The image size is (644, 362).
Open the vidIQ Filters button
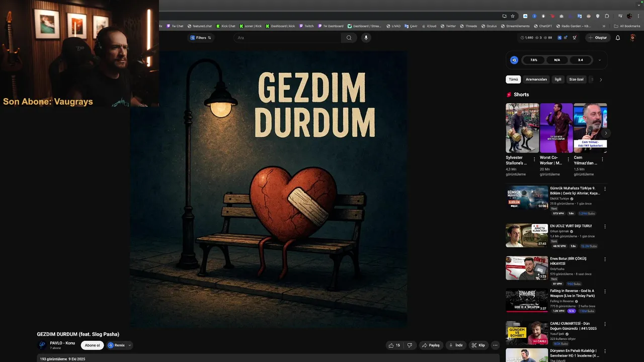coord(201,38)
